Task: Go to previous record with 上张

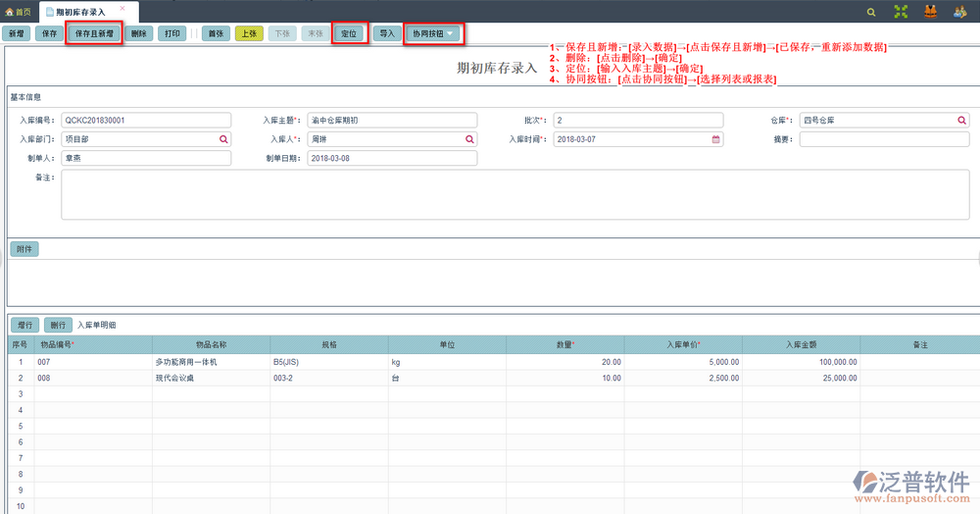Action: click(248, 33)
